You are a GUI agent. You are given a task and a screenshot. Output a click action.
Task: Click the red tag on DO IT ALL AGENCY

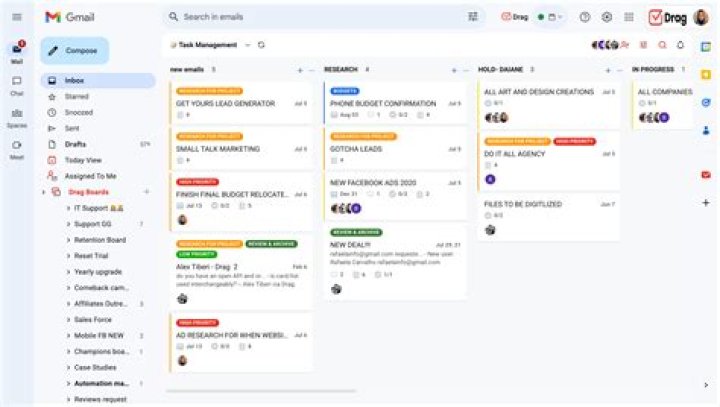pos(574,141)
